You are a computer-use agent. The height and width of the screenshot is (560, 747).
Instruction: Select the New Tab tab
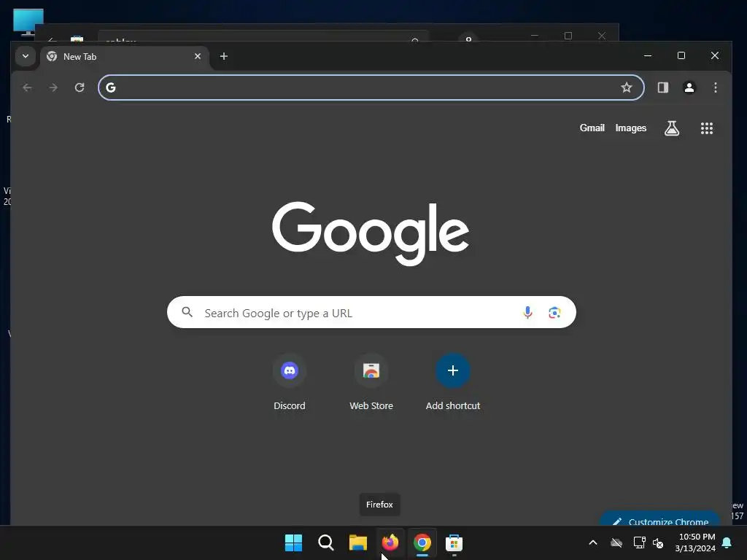(x=125, y=57)
